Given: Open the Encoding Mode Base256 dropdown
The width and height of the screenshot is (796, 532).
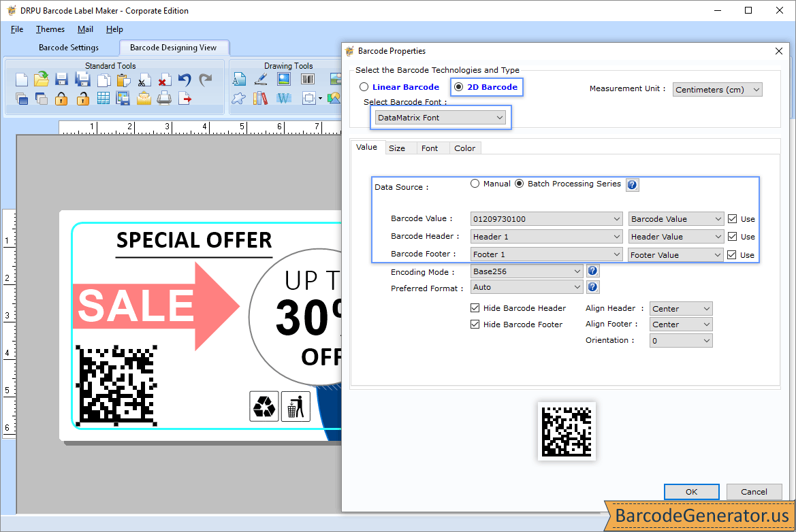Looking at the screenshot, I should (x=527, y=271).
